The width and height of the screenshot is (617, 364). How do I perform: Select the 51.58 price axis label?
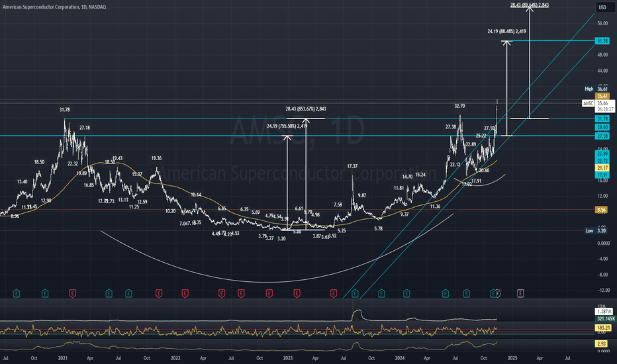pyautogui.click(x=602, y=41)
